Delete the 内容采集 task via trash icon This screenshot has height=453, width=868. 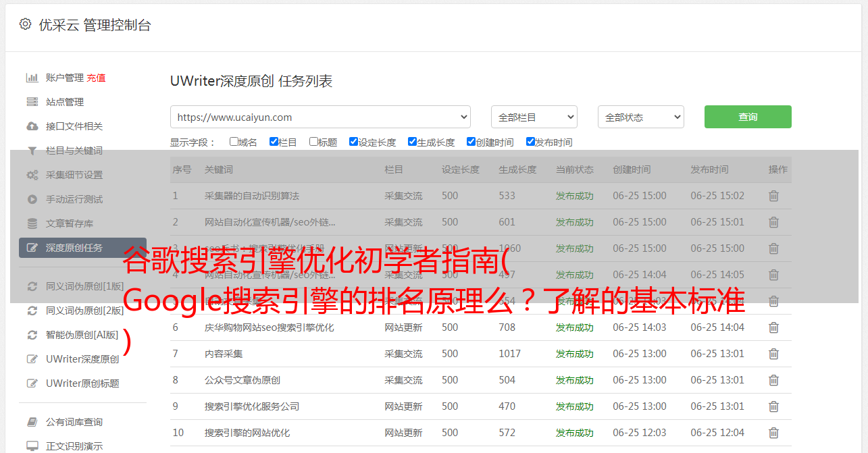[774, 354]
